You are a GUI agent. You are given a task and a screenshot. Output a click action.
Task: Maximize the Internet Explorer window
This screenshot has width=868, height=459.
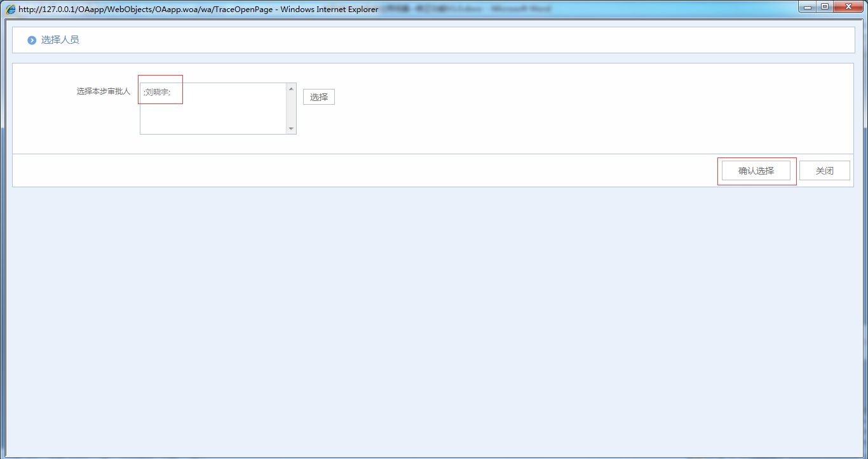click(825, 7)
